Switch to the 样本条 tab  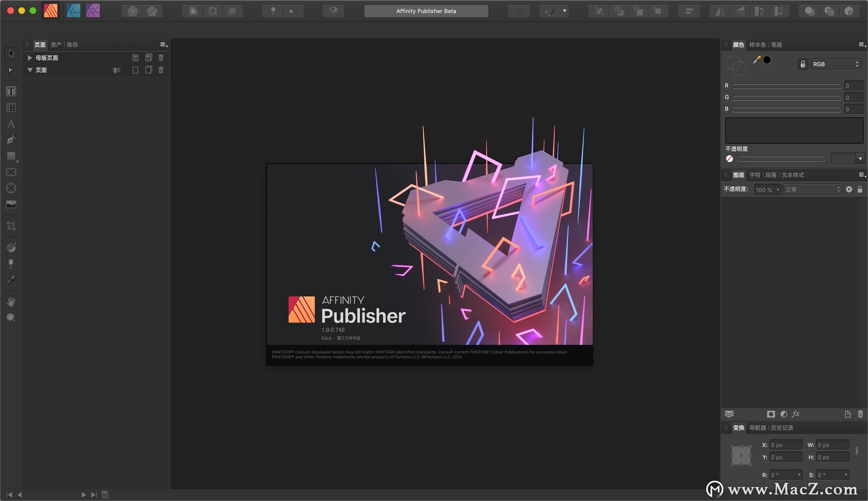pyautogui.click(x=757, y=45)
